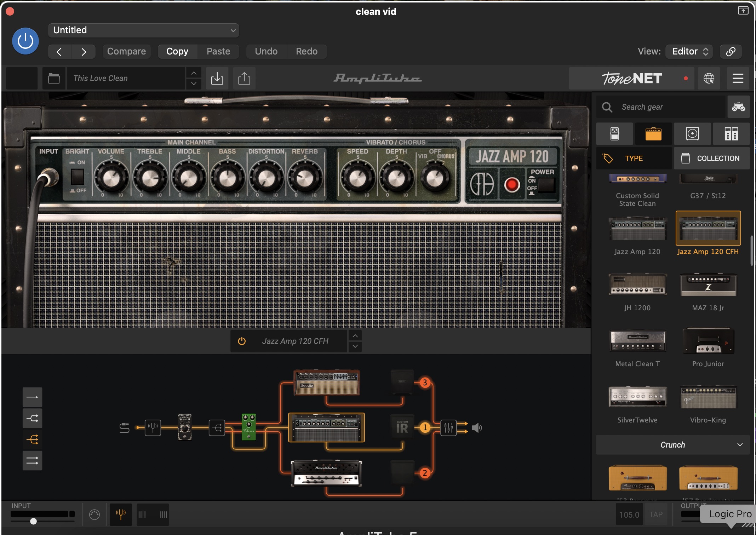Open the preset browser folder icon
This screenshot has width=756, height=535.
pyautogui.click(x=54, y=78)
